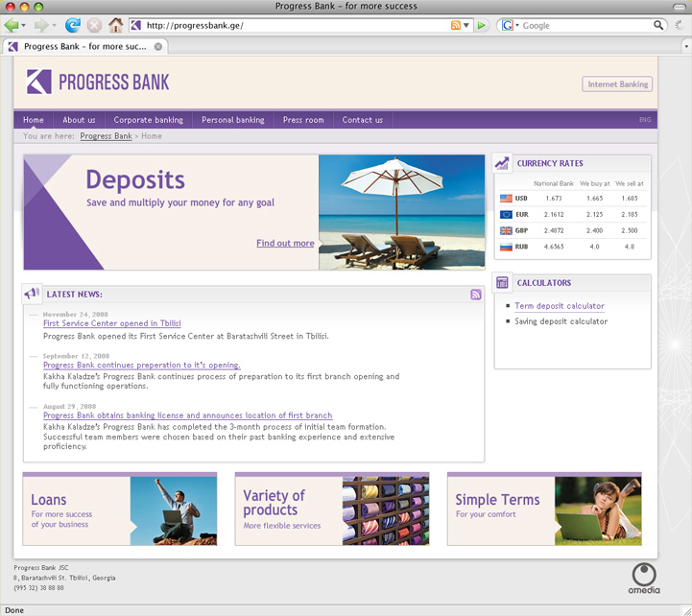This screenshot has height=616, width=692.
Task: Click the Deposits banner heading
Action: click(135, 180)
